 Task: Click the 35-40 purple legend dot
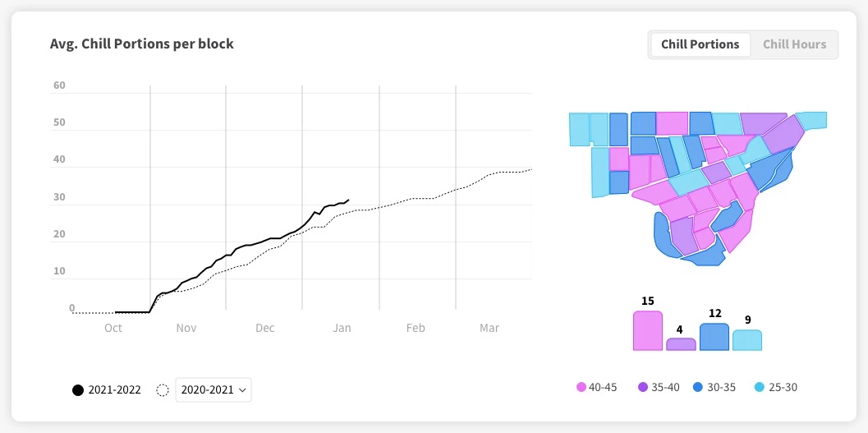(644, 387)
